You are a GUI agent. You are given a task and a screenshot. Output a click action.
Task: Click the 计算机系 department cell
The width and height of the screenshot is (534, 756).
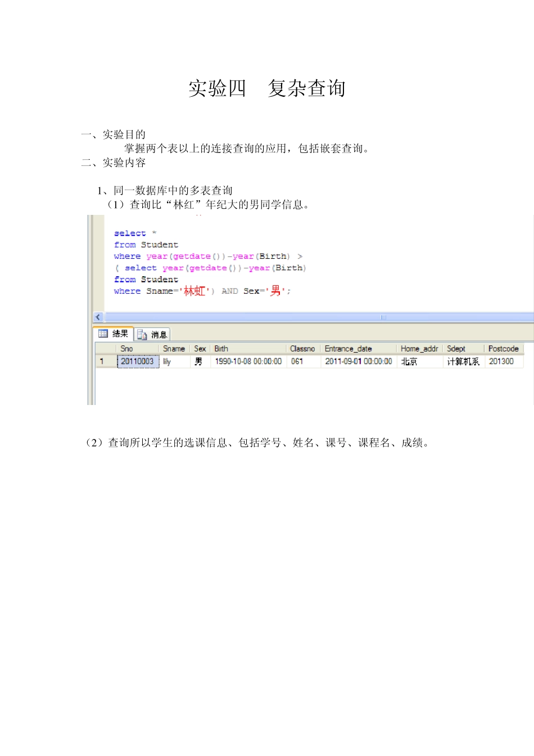(x=464, y=362)
